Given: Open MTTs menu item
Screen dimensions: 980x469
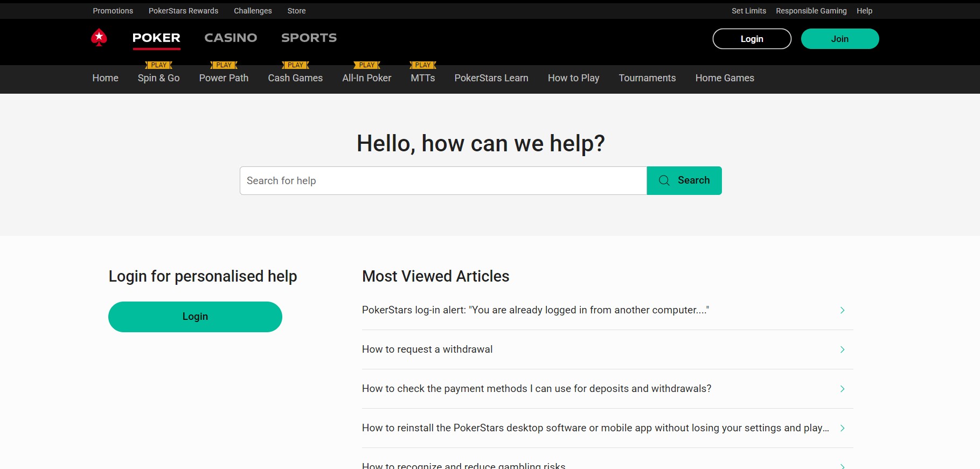Looking at the screenshot, I should 422,78.
